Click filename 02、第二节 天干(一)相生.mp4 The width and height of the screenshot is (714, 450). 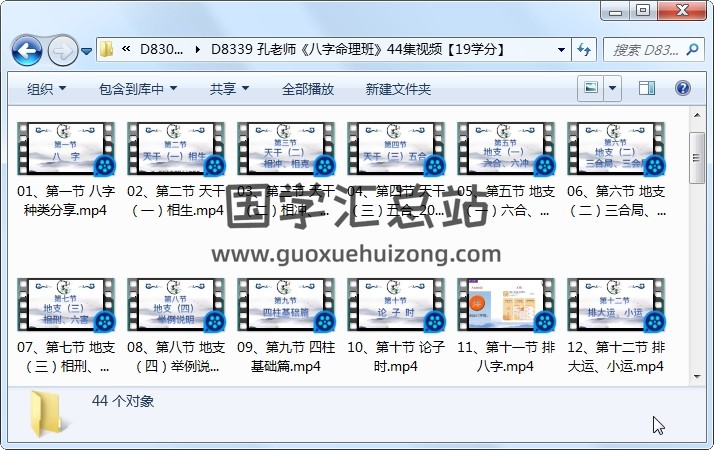tap(176, 201)
